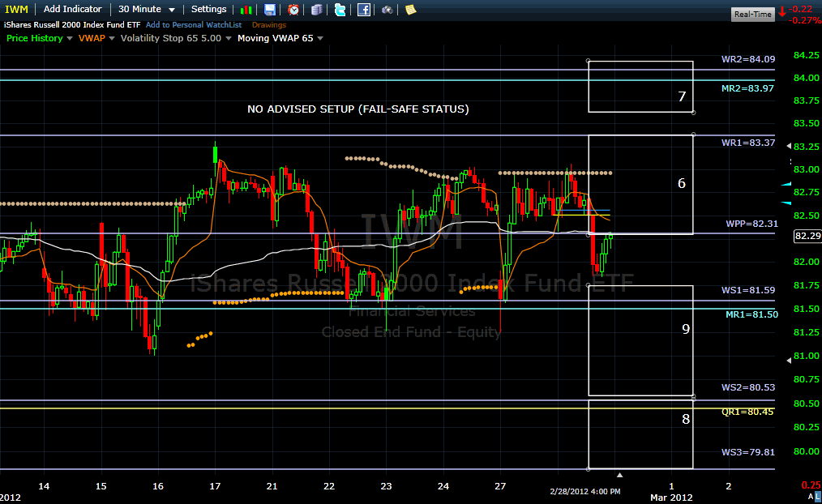Click date 27 on the time axis
The height and width of the screenshot is (504, 822).
point(500,486)
